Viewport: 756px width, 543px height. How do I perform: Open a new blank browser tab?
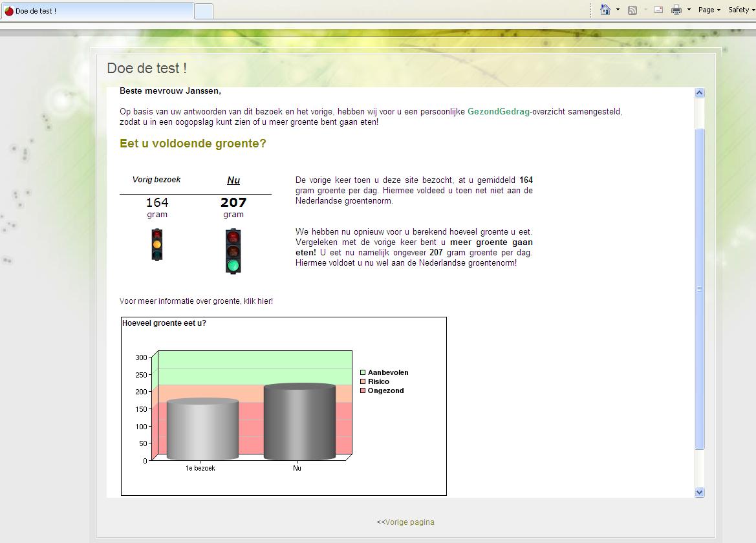coord(204,11)
